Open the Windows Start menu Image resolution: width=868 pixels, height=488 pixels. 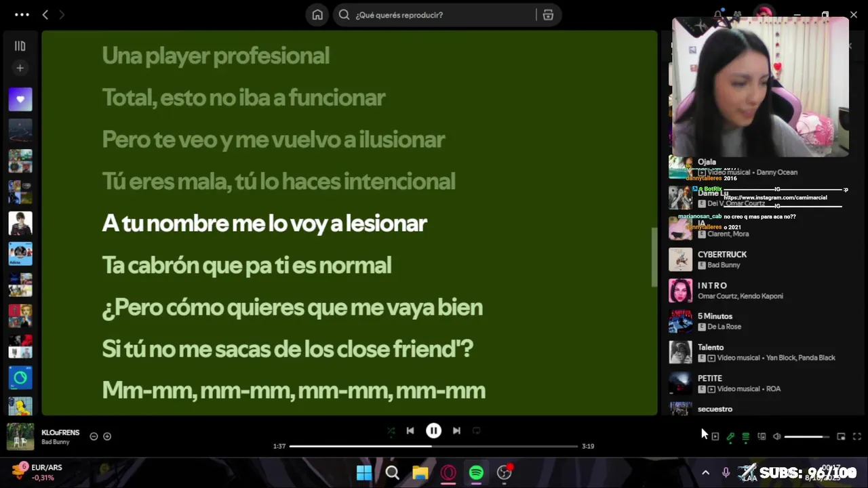pos(364,472)
